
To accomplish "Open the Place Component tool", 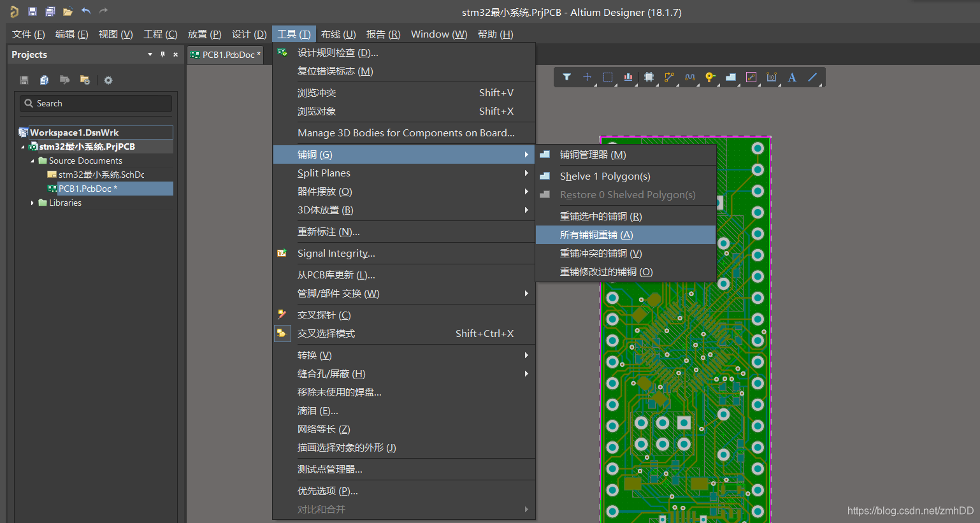I will pos(648,76).
